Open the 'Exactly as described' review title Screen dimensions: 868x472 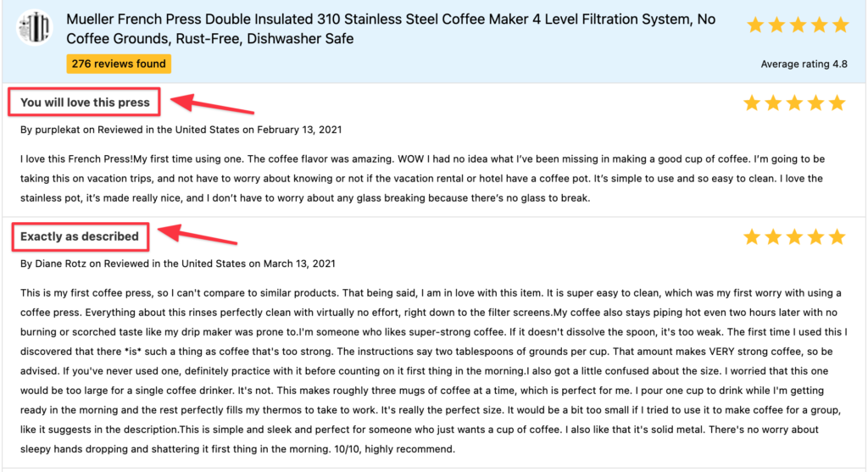(80, 236)
